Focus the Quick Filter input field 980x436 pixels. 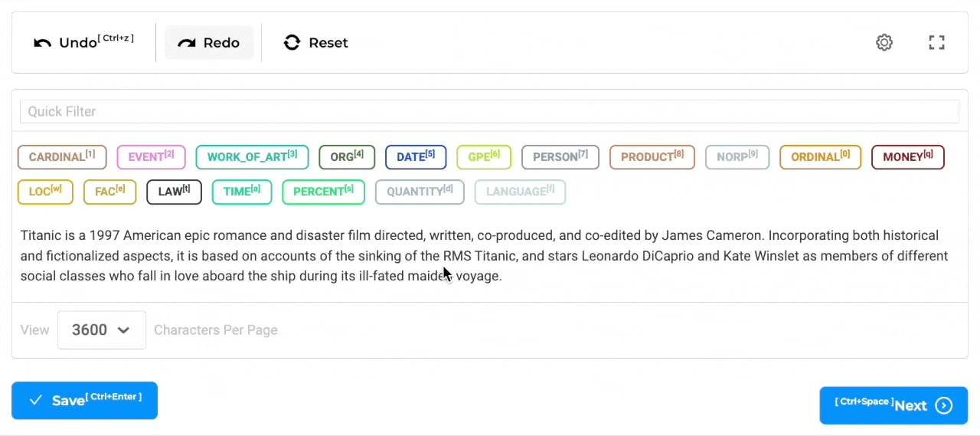(x=489, y=111)
